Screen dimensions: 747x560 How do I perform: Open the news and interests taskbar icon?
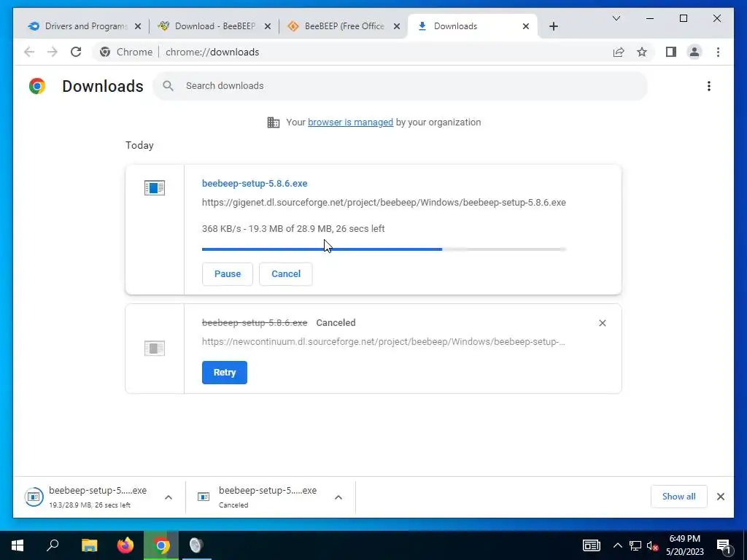point(591,545)
